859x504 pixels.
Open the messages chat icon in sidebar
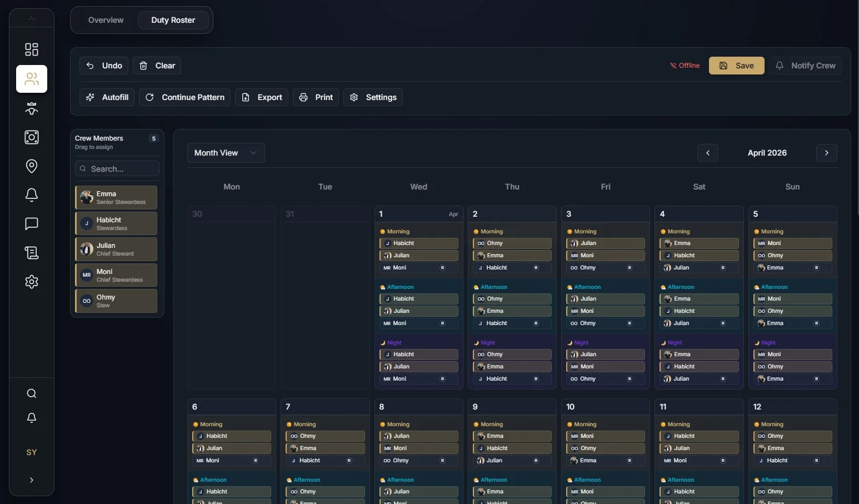click(31, 224)
